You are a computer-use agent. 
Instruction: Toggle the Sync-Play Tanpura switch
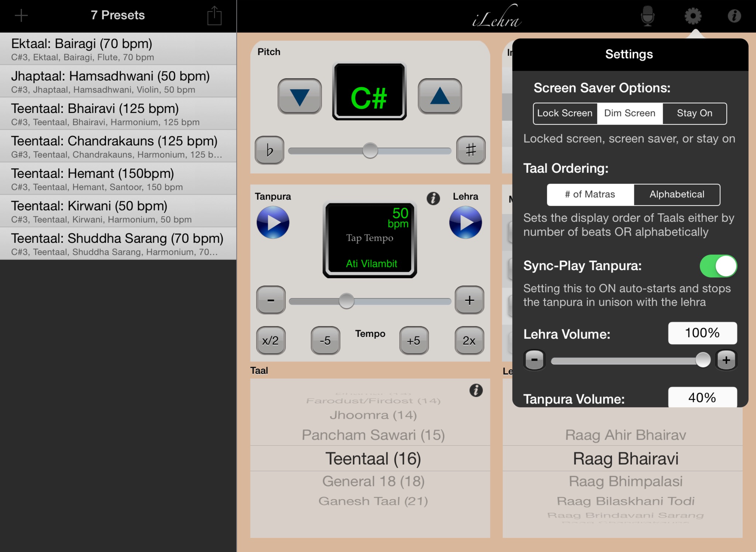pos(718,266)
